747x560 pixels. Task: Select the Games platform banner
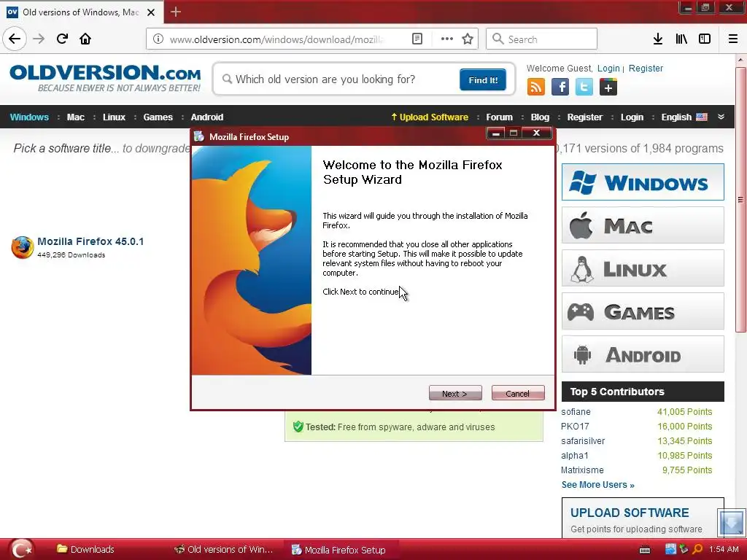tap(643, 311)
